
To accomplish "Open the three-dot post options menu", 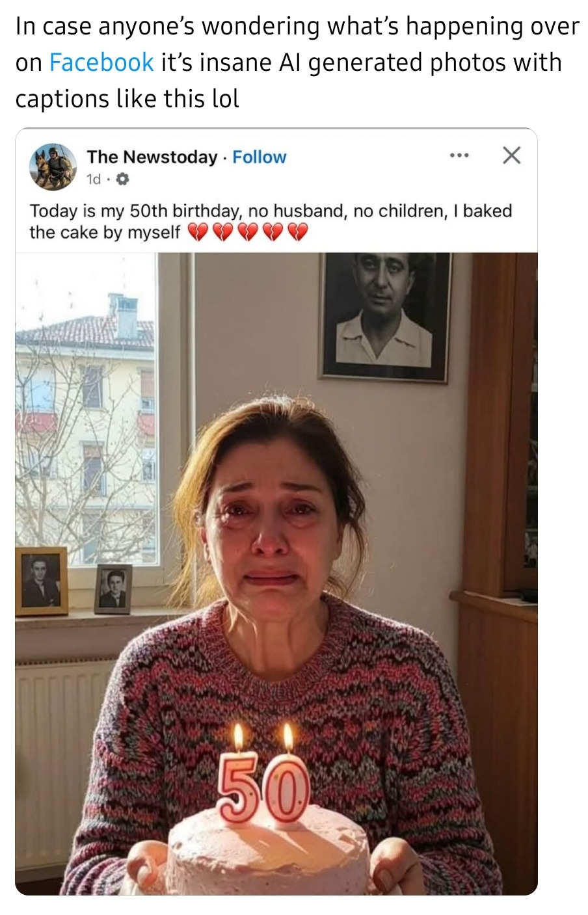I will [x=459, y=155].
